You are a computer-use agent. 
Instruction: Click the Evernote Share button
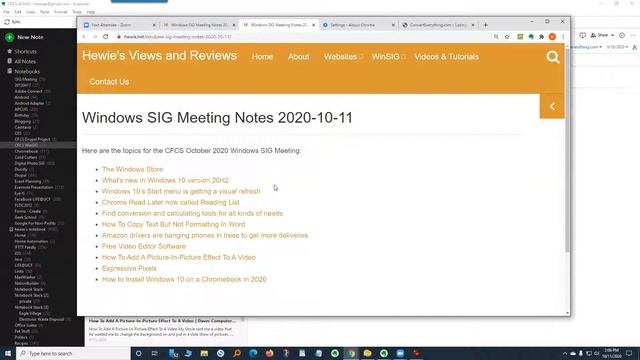pyautogui.click(x=600, y=36)
